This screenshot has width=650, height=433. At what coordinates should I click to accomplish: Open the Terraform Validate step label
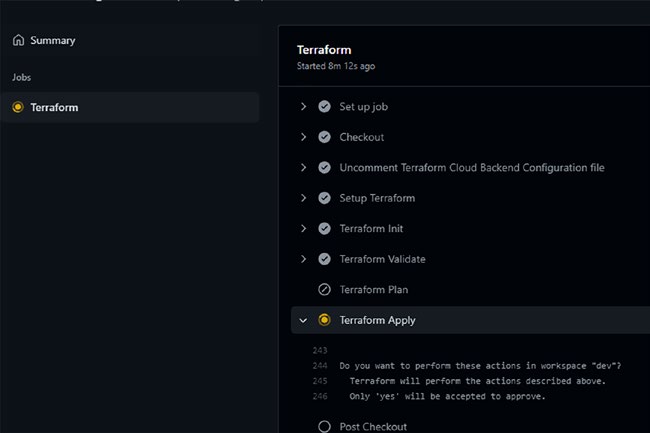coord(382,259)
